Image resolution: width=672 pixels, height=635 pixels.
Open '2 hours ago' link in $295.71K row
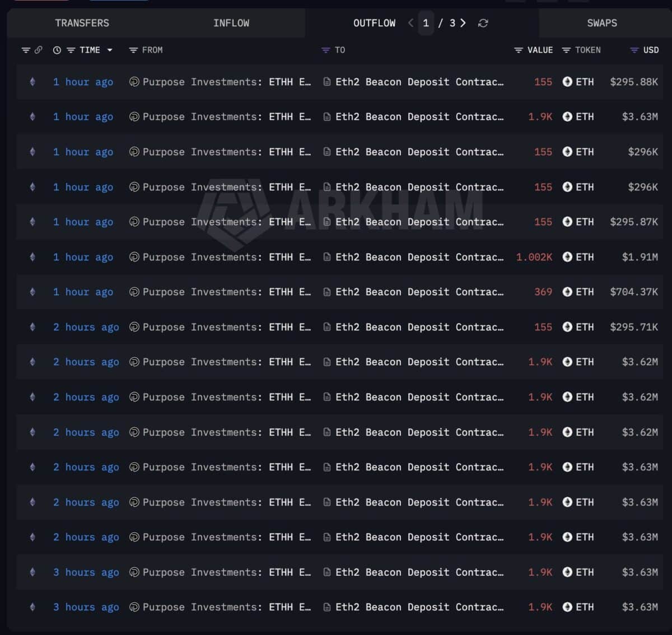point(86,327)
